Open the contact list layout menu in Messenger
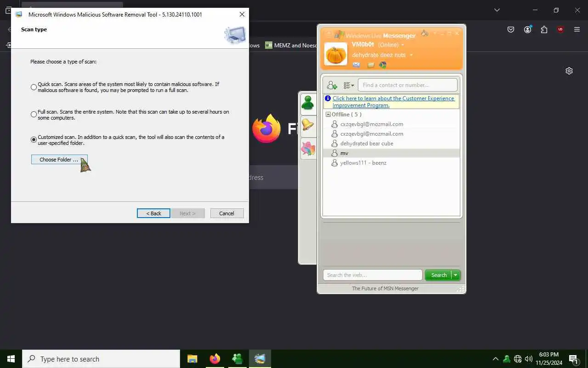Screen dimensions: 588x368 pos(349,85)
